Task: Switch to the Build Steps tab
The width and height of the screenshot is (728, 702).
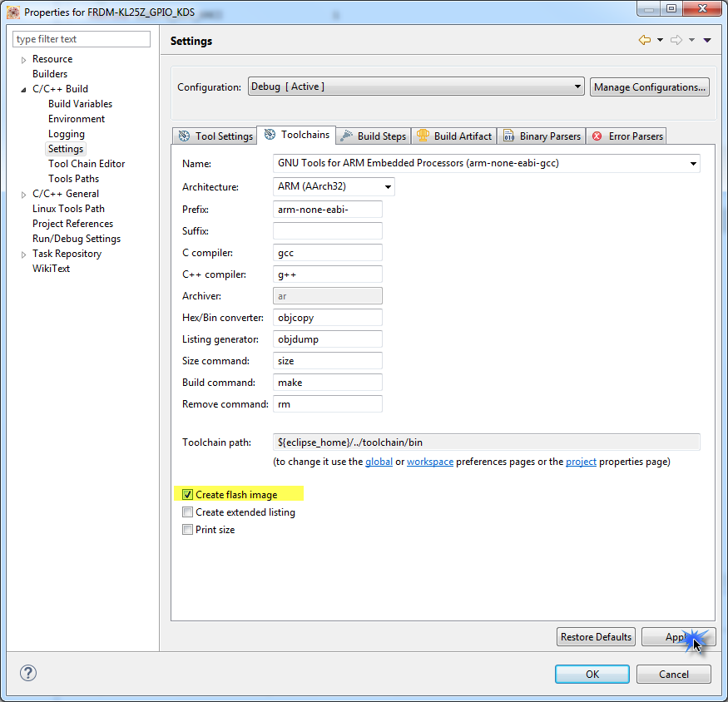Action: point(374,136)
